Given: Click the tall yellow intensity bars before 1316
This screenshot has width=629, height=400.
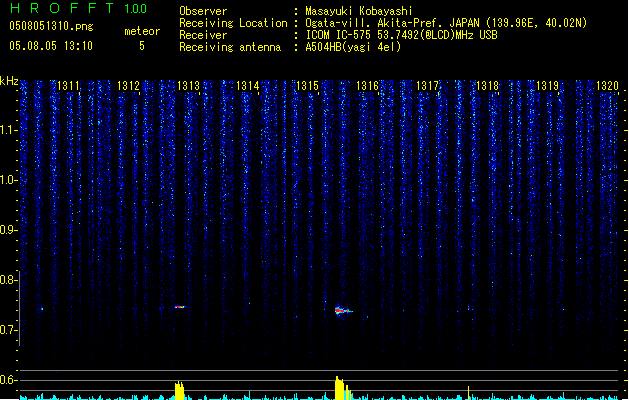Looking at the screenshot, I should coord(343,388).
